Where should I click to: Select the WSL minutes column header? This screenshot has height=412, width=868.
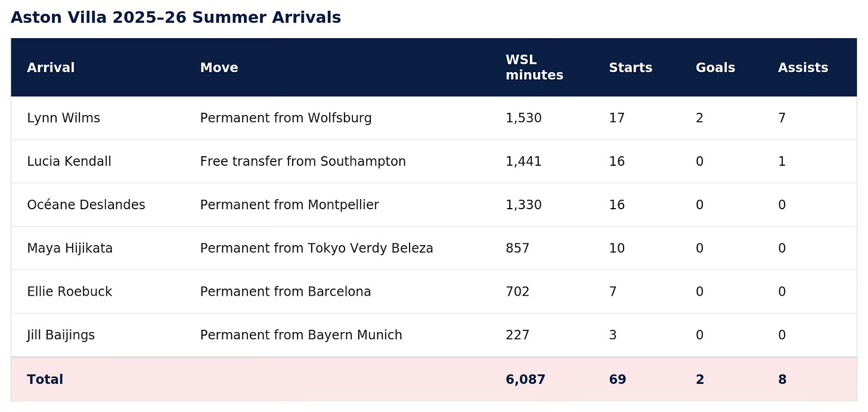534,67
